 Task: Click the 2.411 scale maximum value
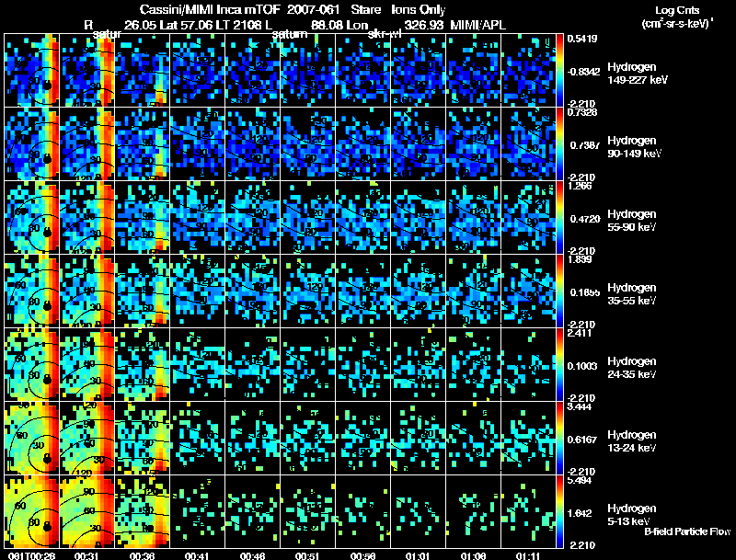(x=580, y=333)
